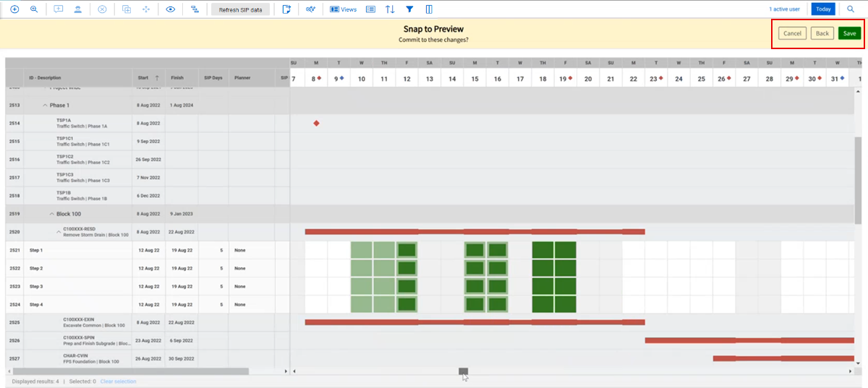This screenshot has width=868, height=388.
Task: Click the hierarchy structure icon
Action: [x=195, y=9]
